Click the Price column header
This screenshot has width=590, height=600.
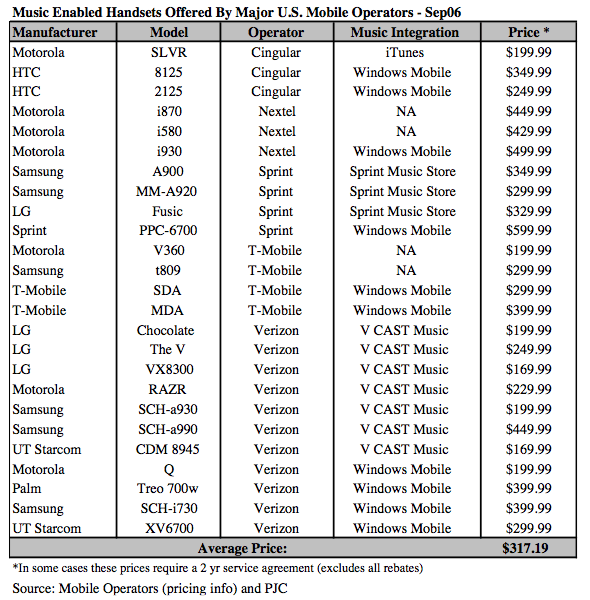528,32
